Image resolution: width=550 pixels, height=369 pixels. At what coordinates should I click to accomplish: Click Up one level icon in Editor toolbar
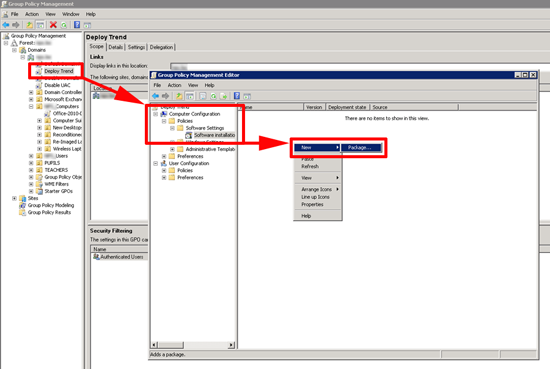click(179, 96)
